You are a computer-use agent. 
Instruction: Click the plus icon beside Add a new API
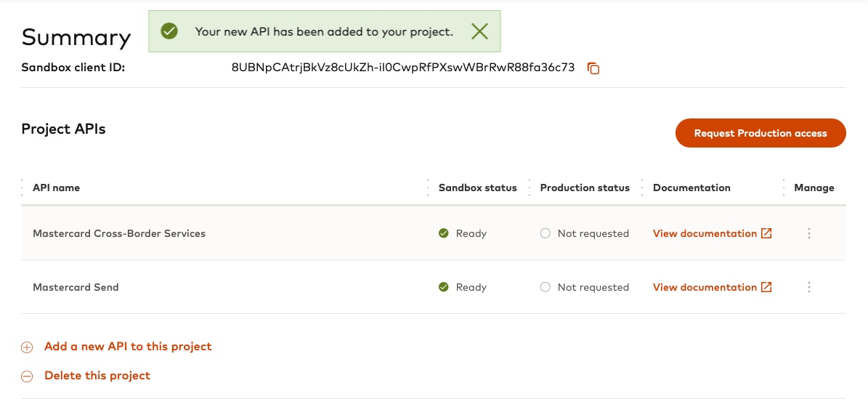tap(27, 347)
